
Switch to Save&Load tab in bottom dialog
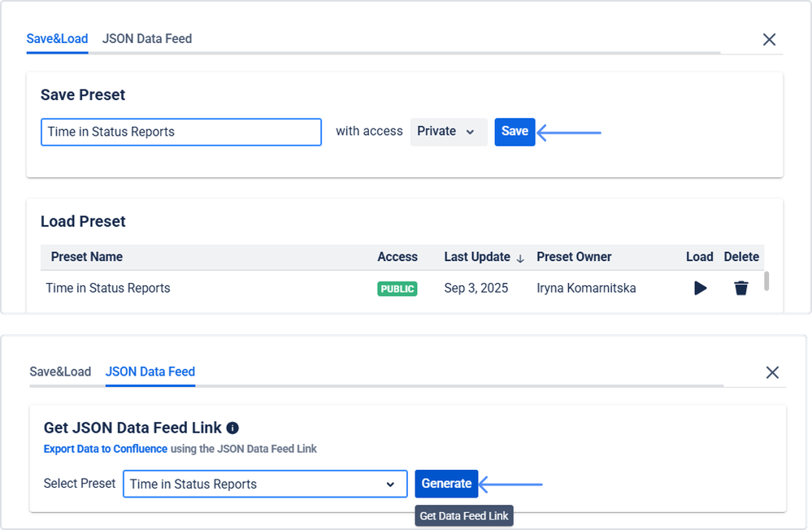(x=60, y=371)
